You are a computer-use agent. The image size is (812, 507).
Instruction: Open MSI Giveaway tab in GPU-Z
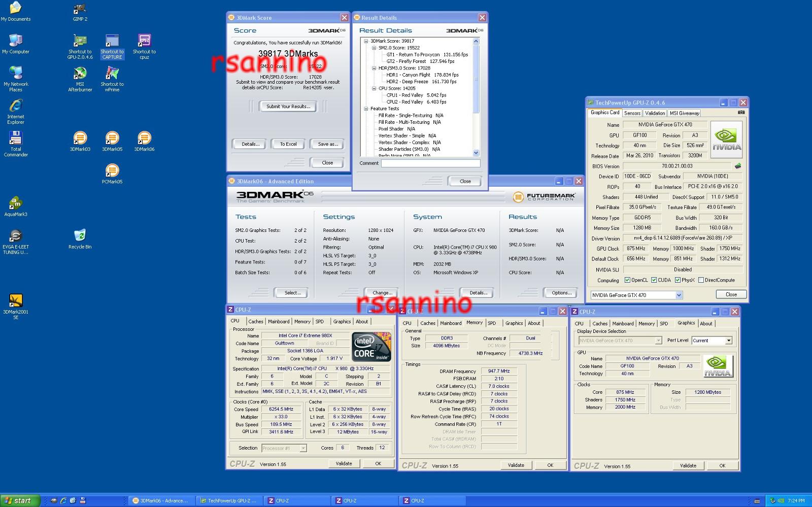[684, 113]
